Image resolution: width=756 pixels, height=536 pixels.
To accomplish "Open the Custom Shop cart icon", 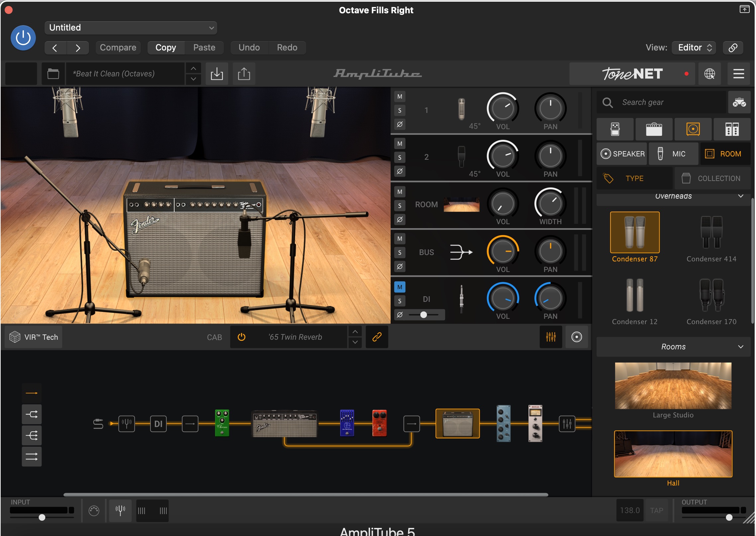I will coord(739,102).
